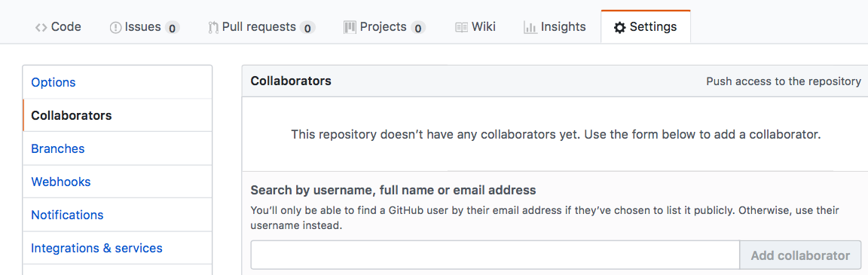Click the Pull requests count badge

307,28
